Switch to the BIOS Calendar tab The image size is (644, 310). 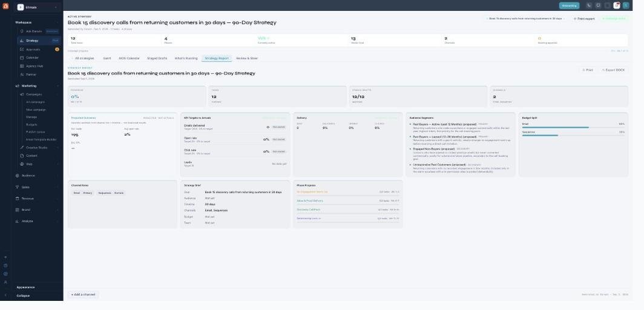[x=130, y=58]
